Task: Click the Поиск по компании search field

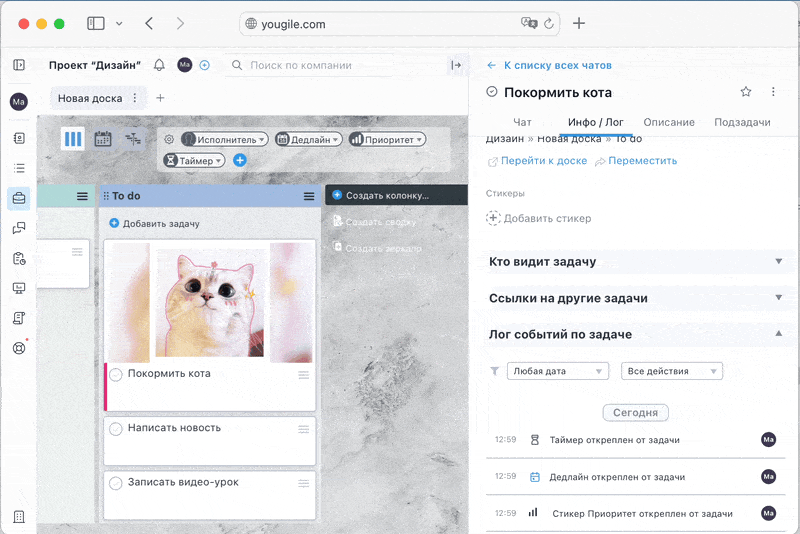Action: tap(311, 65)
